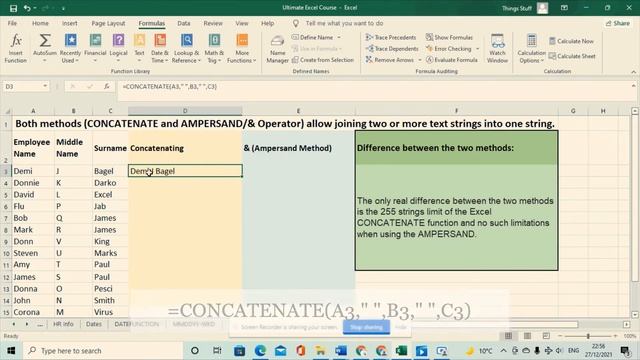Click the taskbar search box

coord(102,350)
